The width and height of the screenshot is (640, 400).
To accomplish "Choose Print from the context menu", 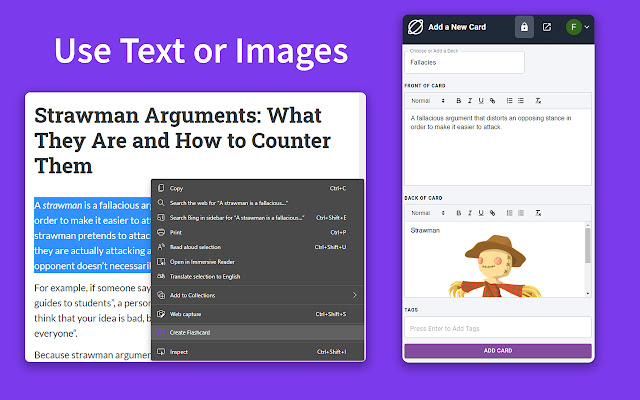I will (257, 232).
